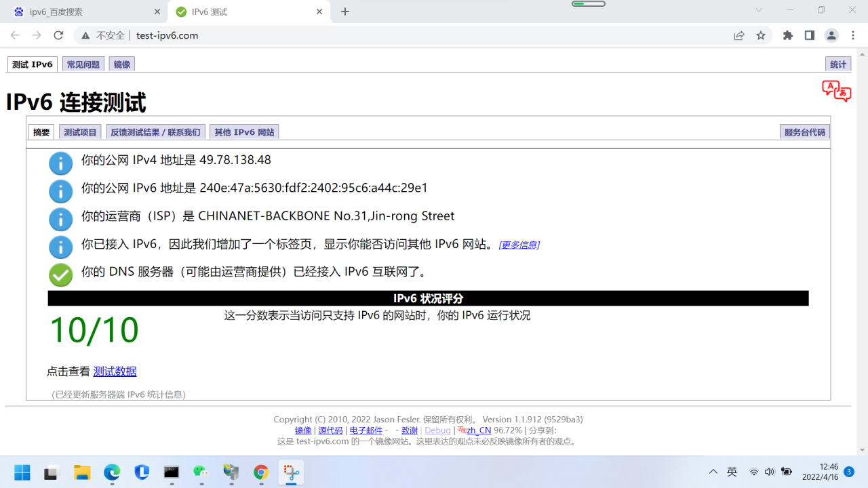Click the bookmark star in the address bar
The image size is (868, 488).
point(762,35)
